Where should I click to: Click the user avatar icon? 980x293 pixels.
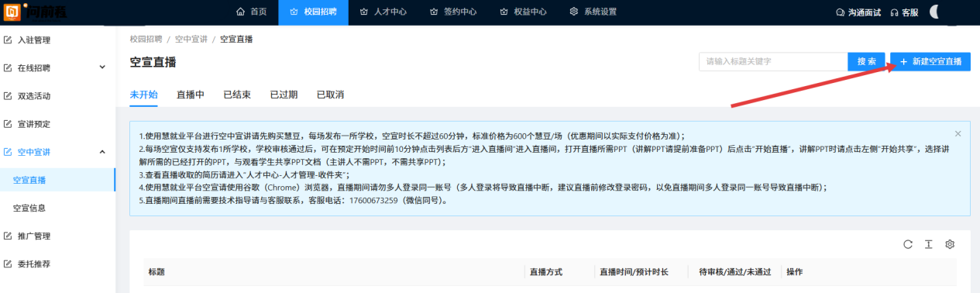935,12
